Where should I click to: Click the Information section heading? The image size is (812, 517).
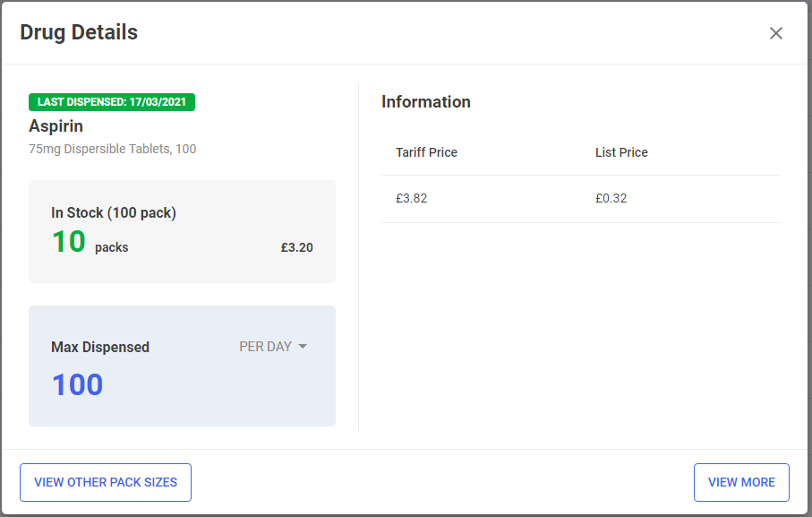(x=425, y=102)
